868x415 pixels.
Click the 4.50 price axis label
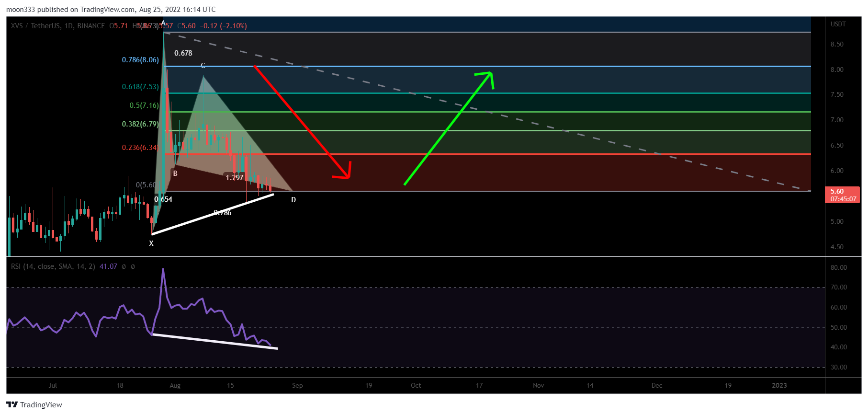(x=837, y=247)
